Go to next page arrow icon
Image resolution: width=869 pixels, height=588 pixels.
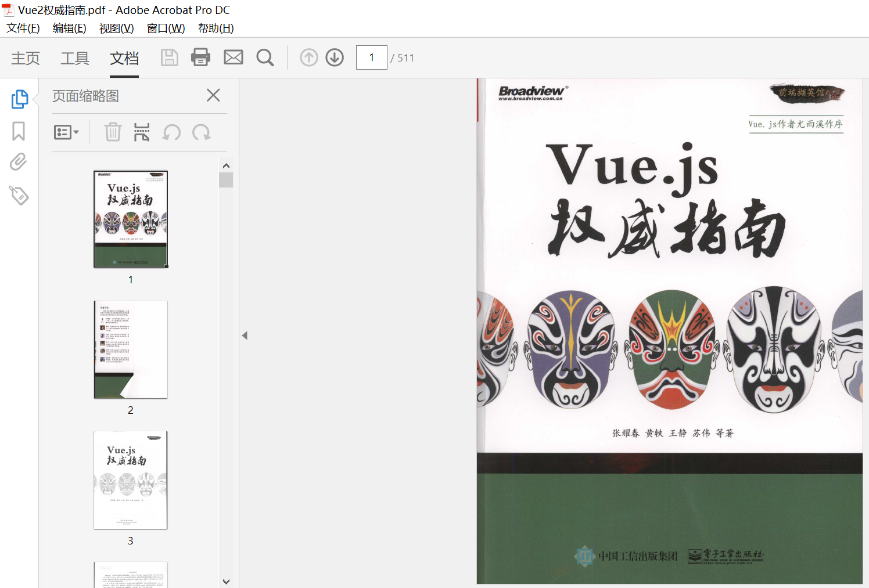335,57
